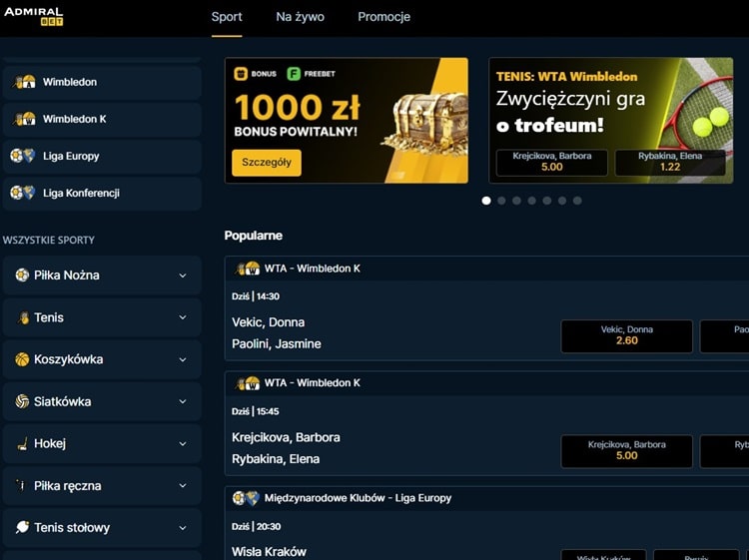Click the AdmiralBet logo
The height and width of the screenshot is (560, 749).
coord(33,16)
